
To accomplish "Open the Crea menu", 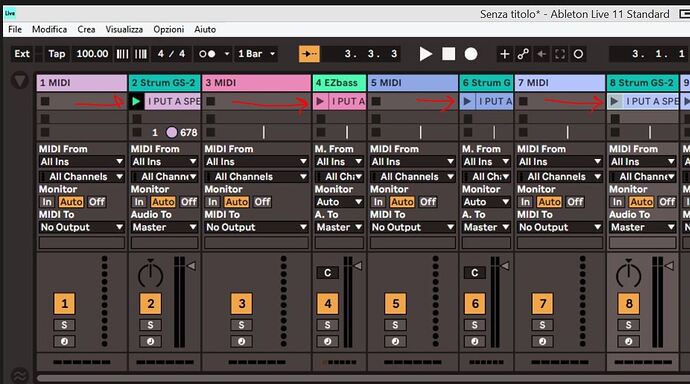I will click(86, 29).
